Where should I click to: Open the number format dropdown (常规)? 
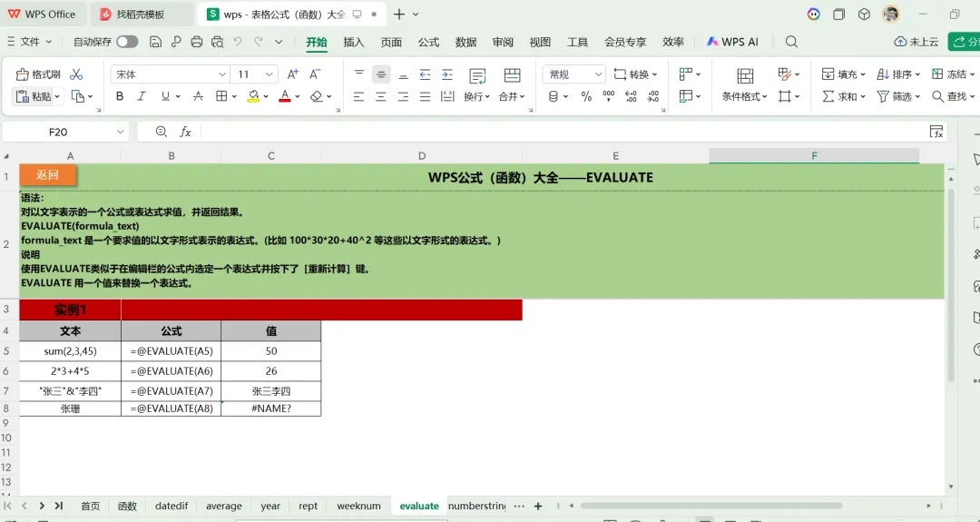(597, 74)
